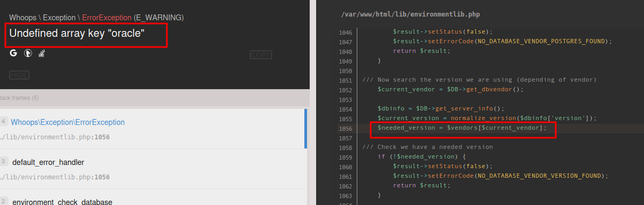Click line number 1046 in the gutter
The width and height of the screenshot is (644, 205).
tap(345, 32)
